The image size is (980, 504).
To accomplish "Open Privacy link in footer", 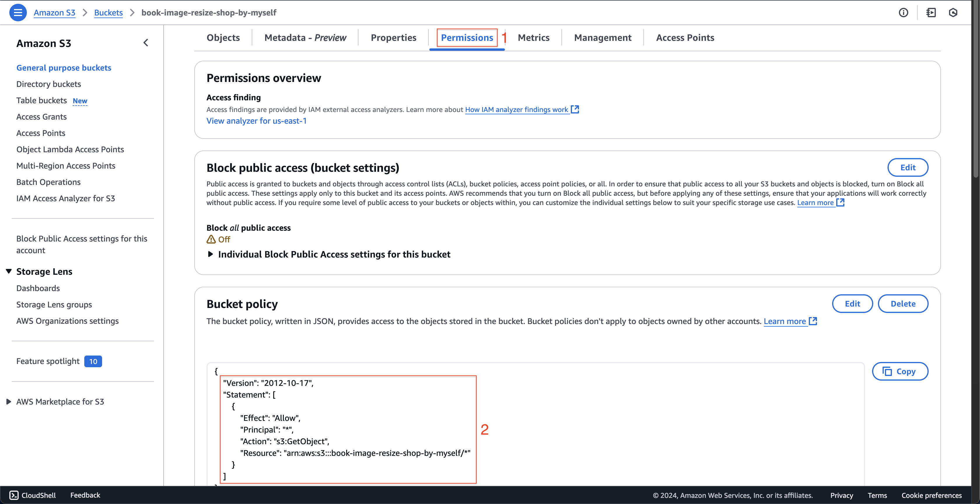I will click(x=841, y=495).
